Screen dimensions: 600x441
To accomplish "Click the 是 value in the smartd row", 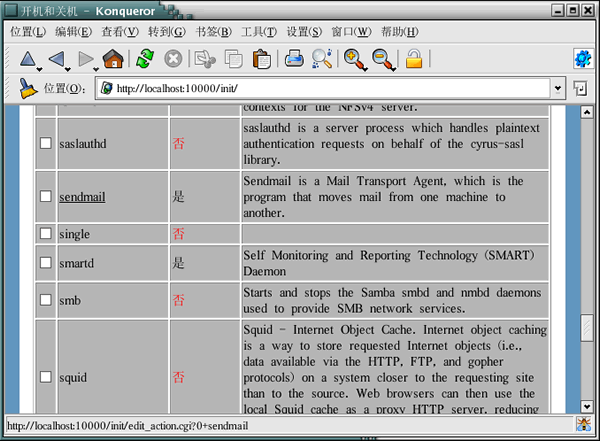I will [x=178, y=263].
